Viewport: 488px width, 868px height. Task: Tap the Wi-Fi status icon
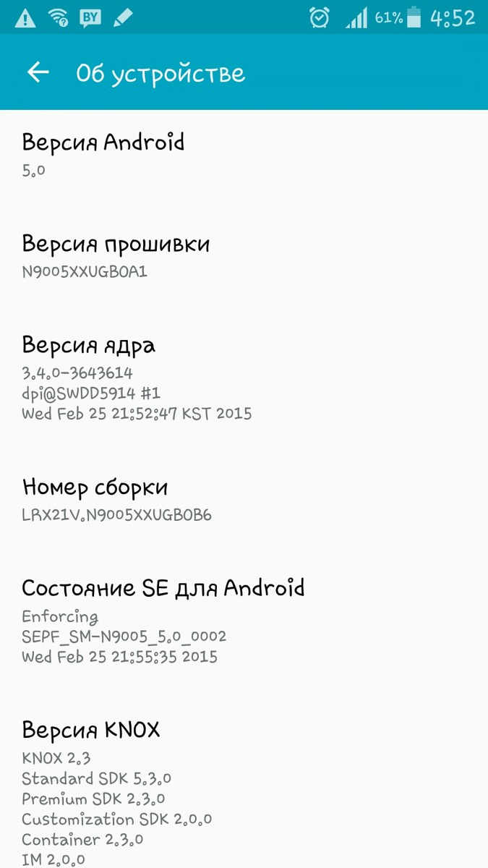pyautogui.click(x=58, y=17)
